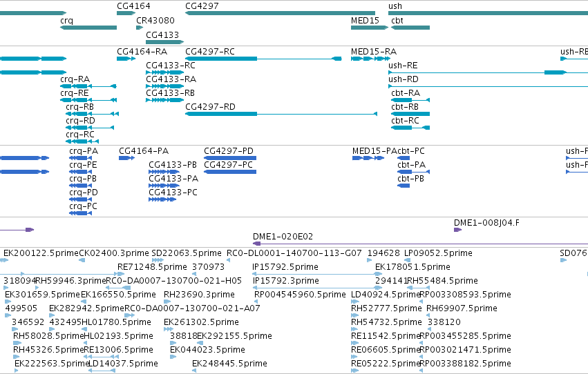Click EST EK044023.5prime
The height and width of the screenshot is (374, 588).
[x=207, y=351]
